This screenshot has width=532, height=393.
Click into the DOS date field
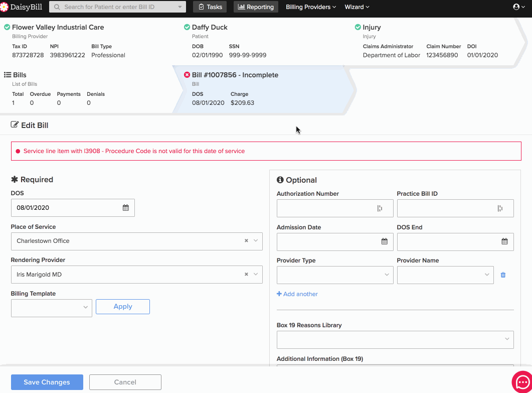[x=73, y=207]
